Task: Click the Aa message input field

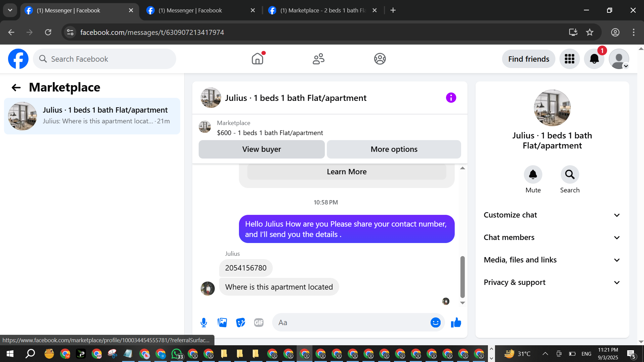Action: click(351, 322)
